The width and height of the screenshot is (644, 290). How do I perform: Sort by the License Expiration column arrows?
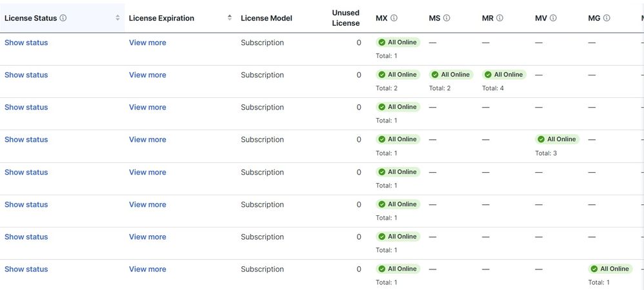tap(230, 18)
